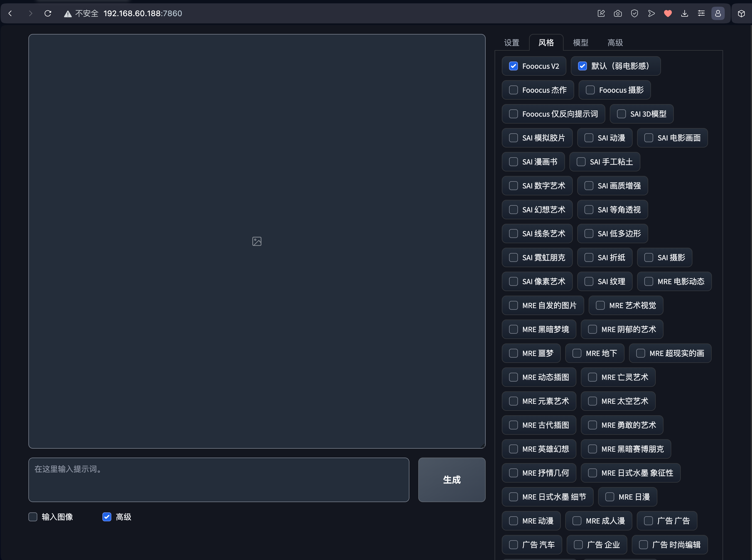Screen dimensions: 752x560
Task: Open the extensions cube icon
Action: click(x=741, y=13)
